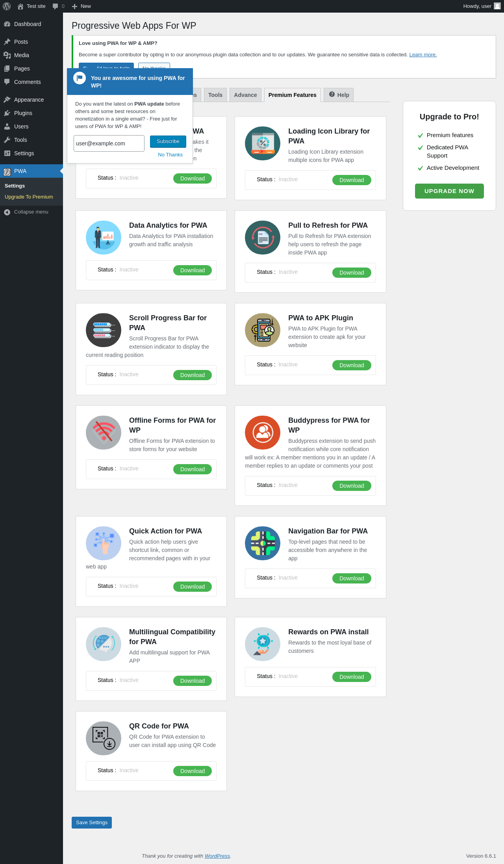Download the PWA to APK Plugin
The image size is (504, 864).
pyautogui.click(x=352, y=365)
